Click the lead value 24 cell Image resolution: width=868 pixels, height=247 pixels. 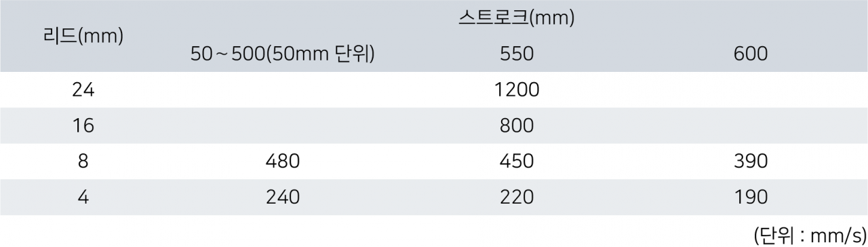83,90
